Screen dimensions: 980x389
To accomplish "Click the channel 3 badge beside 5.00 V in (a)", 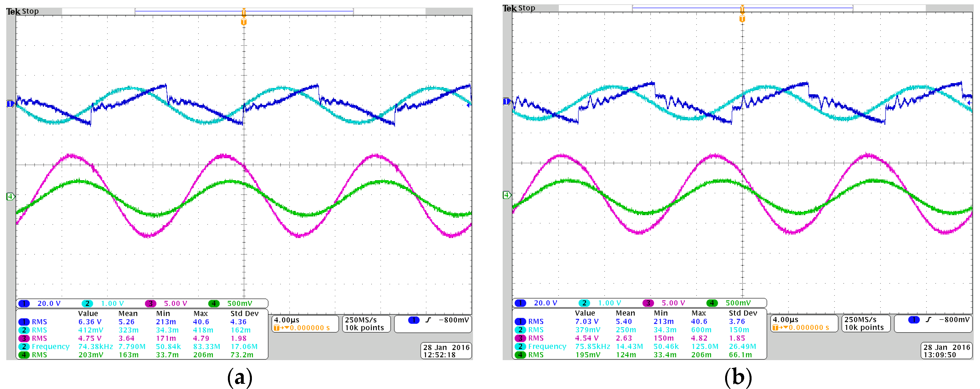I will 151,303.
